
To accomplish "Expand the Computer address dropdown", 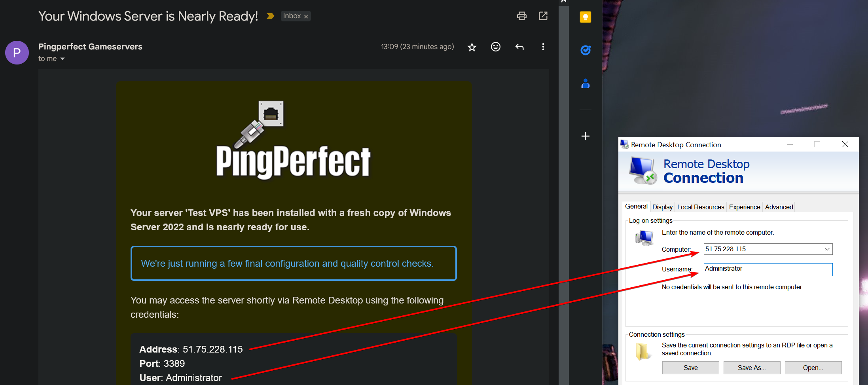I will [x=827, y=249].
